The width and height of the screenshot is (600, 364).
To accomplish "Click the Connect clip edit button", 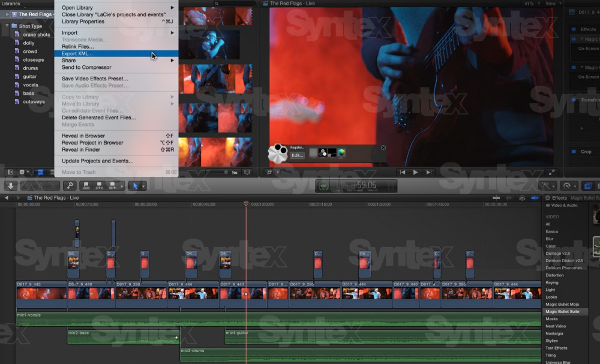I will [x=86, y=186].
